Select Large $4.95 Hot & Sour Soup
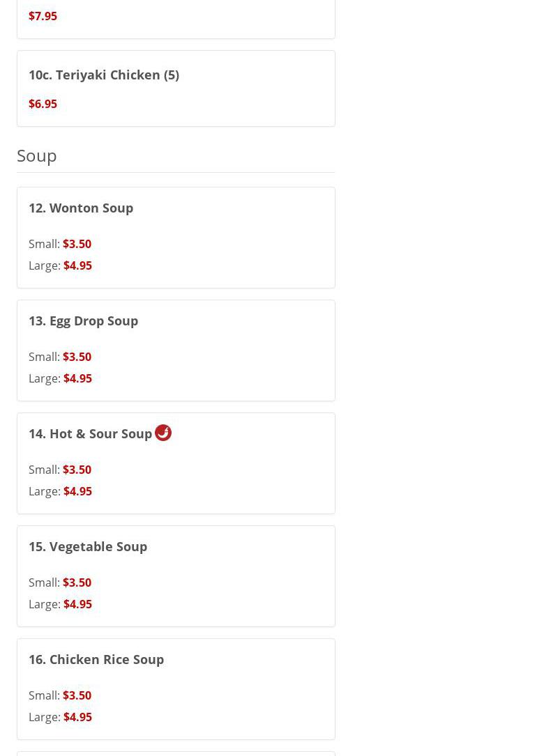Viewport: 537px width, 756px height. [60, 491]
